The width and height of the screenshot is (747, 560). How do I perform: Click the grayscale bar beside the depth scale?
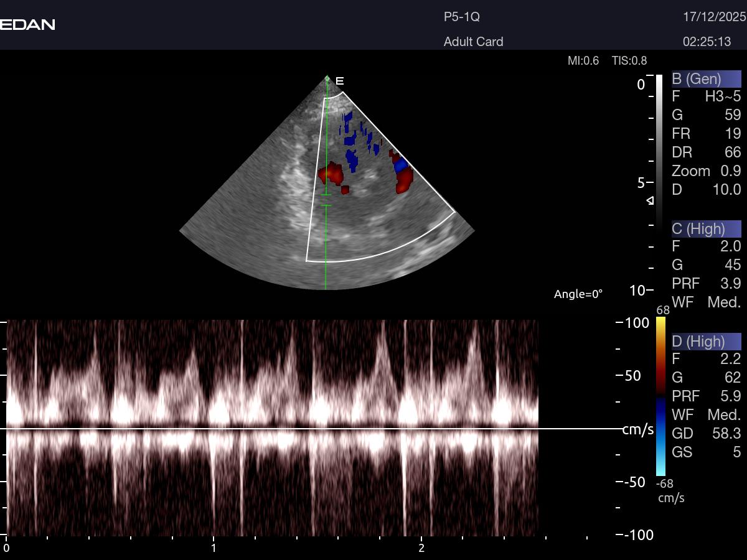(659, 152)
